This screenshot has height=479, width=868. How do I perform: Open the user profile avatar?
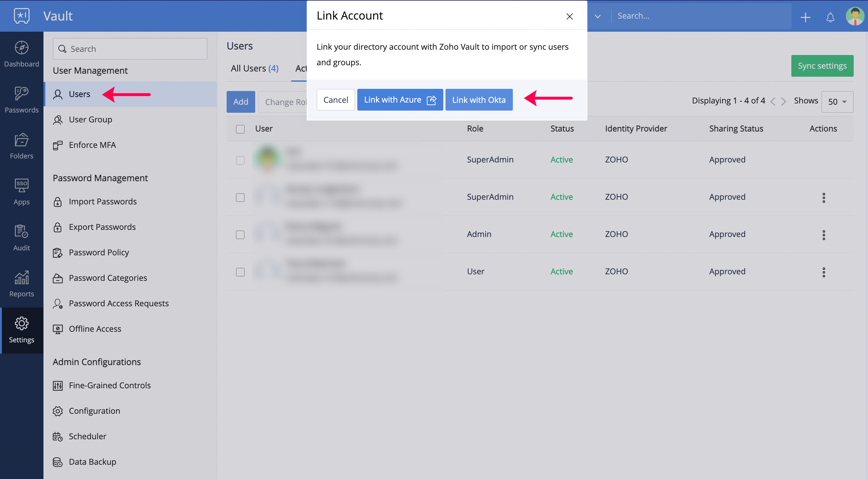click(x=855, y=16)
